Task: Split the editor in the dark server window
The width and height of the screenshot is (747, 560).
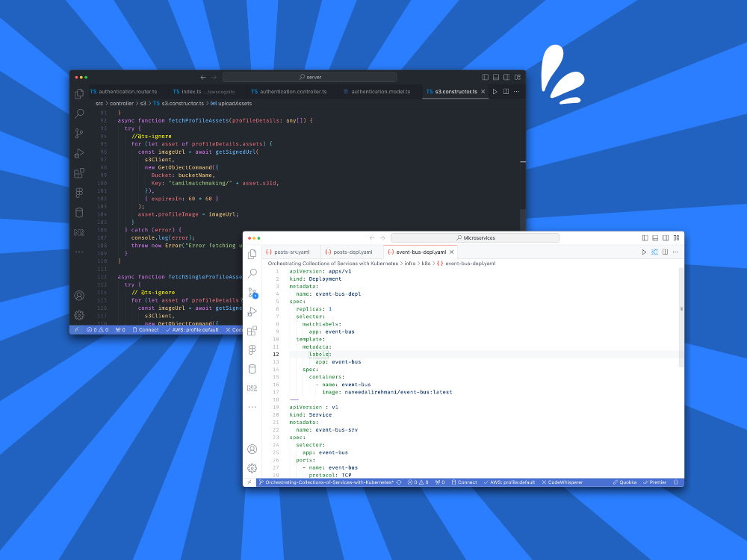Action: pyautogui.click(x=506, y=91)
